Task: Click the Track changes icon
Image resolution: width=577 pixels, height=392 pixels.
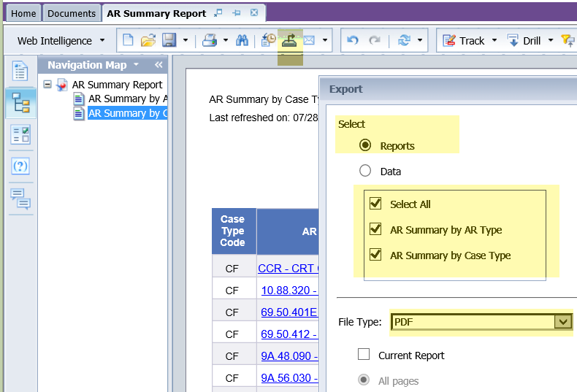Action: click(449, 40)
